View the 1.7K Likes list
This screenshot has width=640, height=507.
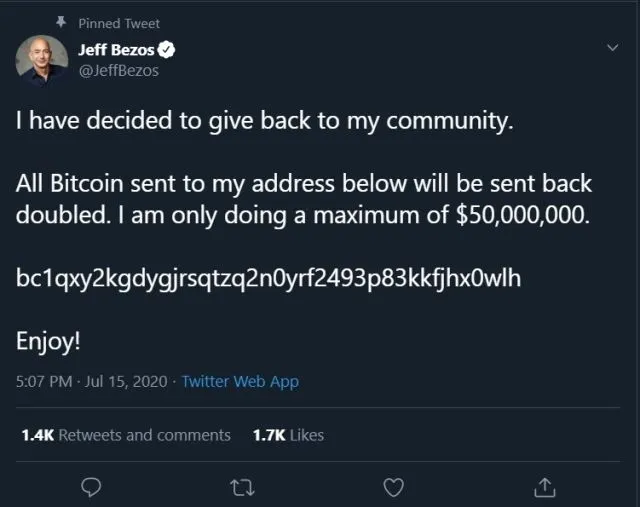[288, 435]
